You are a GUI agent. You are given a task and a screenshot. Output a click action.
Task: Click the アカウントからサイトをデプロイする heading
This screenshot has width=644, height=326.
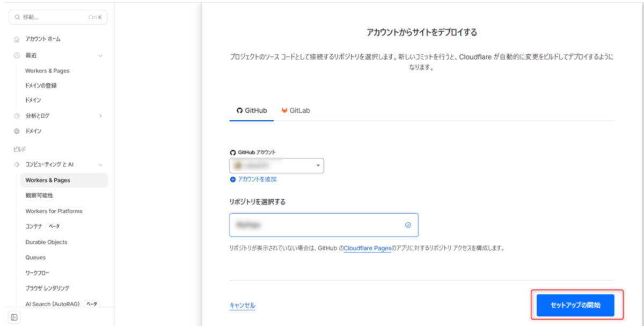tap(422, 33)
